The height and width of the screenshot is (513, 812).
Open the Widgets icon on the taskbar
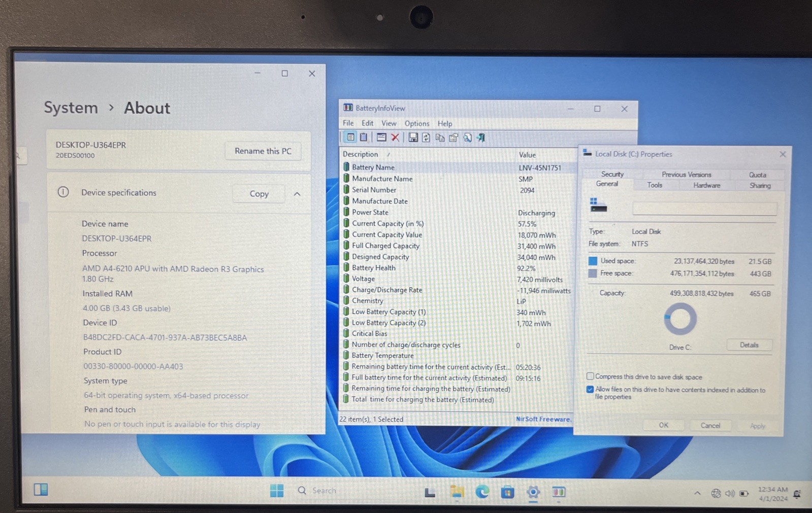(41, 490)
